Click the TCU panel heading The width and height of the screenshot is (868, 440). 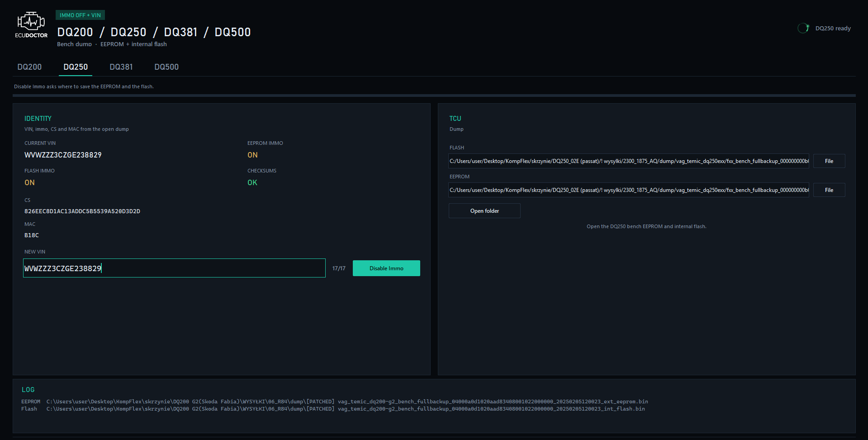coord(455,119)
